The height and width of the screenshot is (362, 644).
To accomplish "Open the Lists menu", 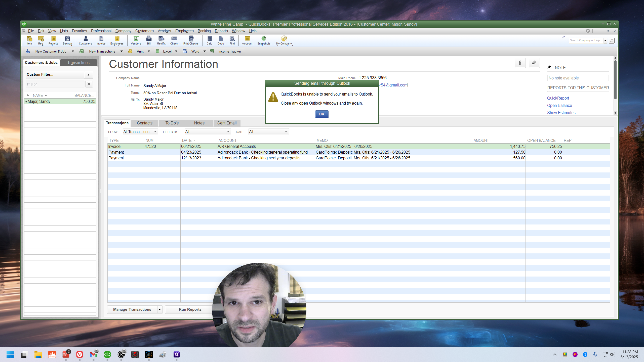I will [x=64, y=31].
